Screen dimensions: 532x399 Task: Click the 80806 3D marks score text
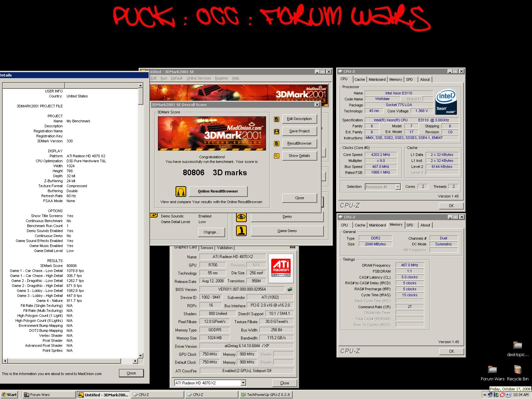215,173
